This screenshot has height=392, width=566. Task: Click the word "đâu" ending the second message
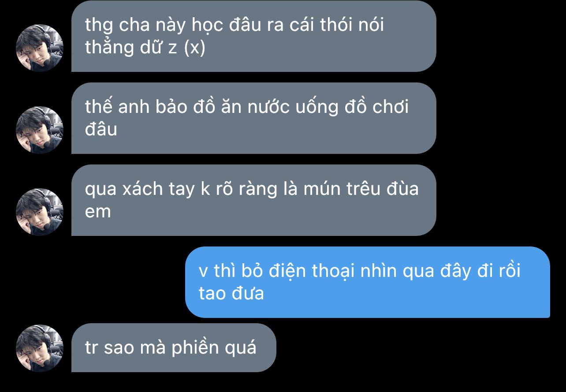(x=101, y=129)
